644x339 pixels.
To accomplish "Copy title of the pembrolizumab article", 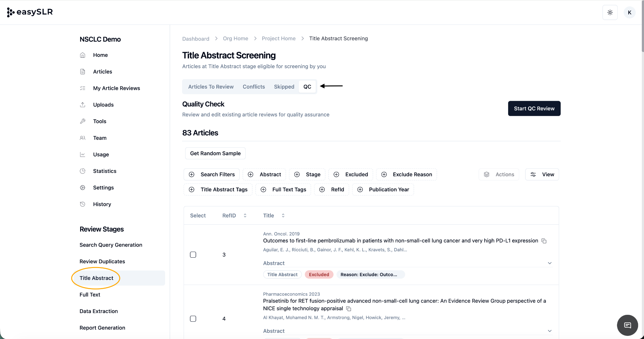I will 544,241.
